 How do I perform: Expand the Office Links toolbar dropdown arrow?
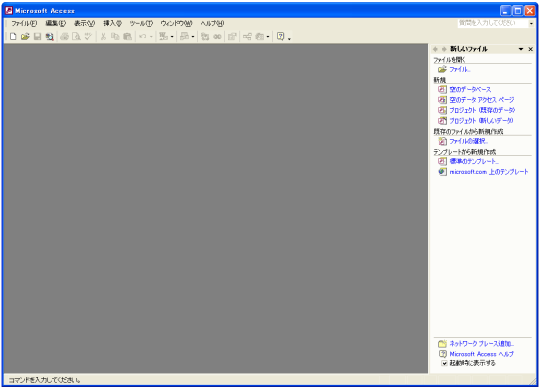(172, 36)
